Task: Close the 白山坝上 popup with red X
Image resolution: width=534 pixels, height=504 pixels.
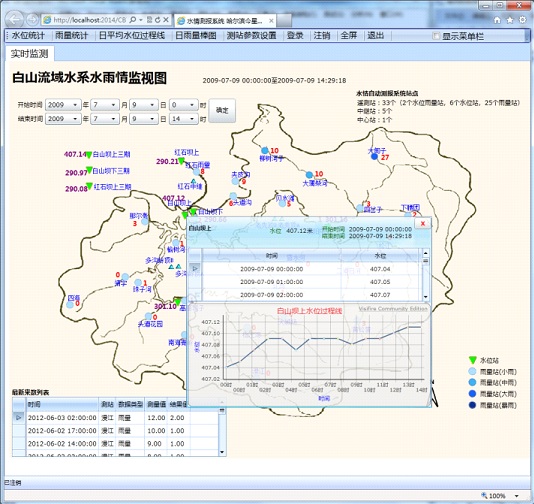Action: pos(423,223)
